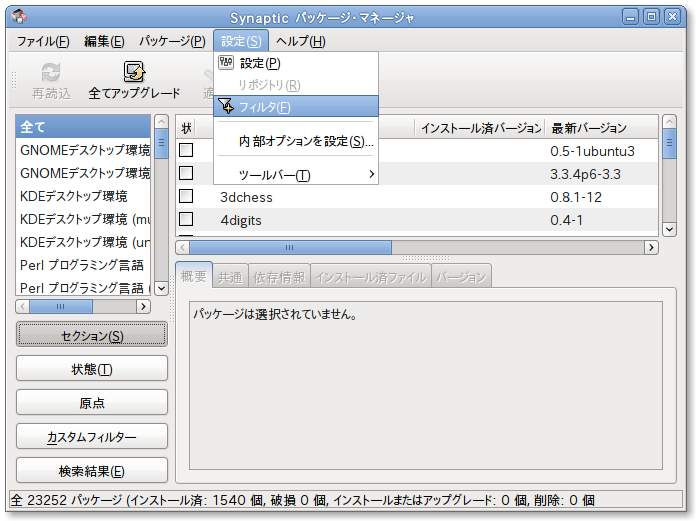Select first GNOMEデスクトップ環境 section entry
The image size is (696, 521).
(x=83, y=150)
